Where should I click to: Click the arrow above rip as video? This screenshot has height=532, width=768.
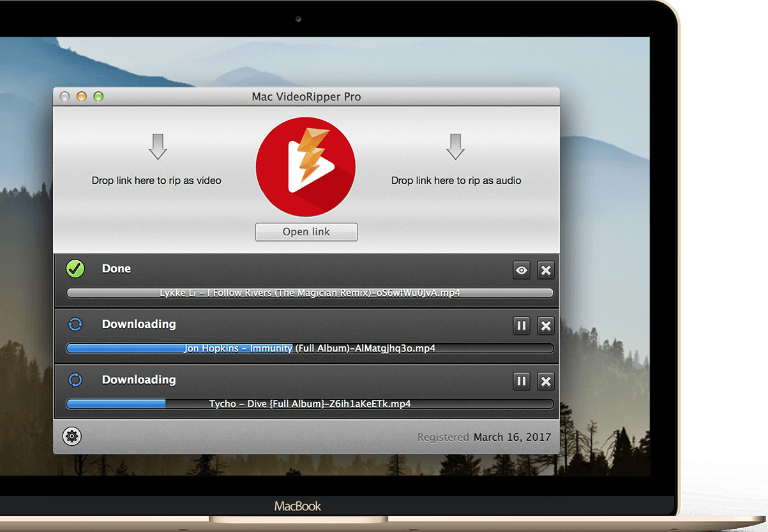point(158,147)
